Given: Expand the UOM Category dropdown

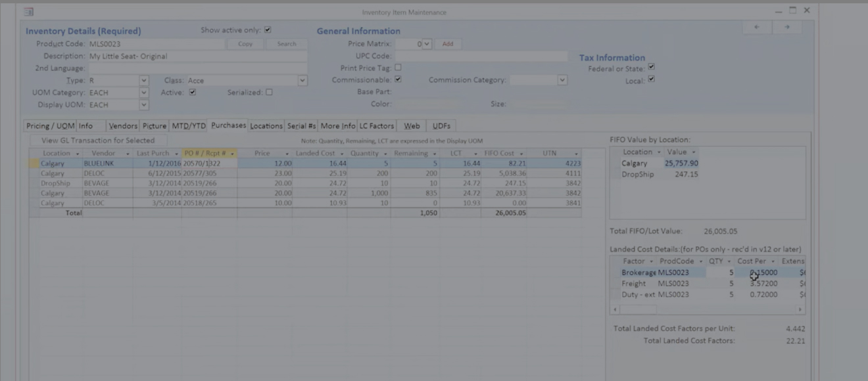Looking at the screenshot, I should point(143,93).
